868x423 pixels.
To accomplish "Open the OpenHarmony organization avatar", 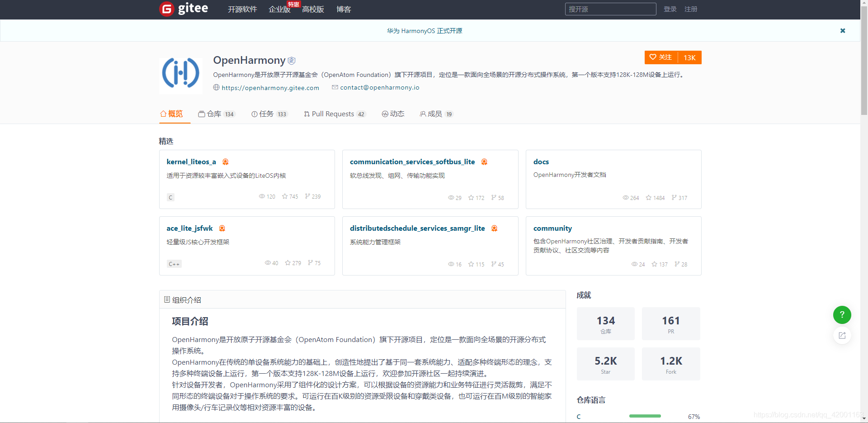I will pos(181,72).
